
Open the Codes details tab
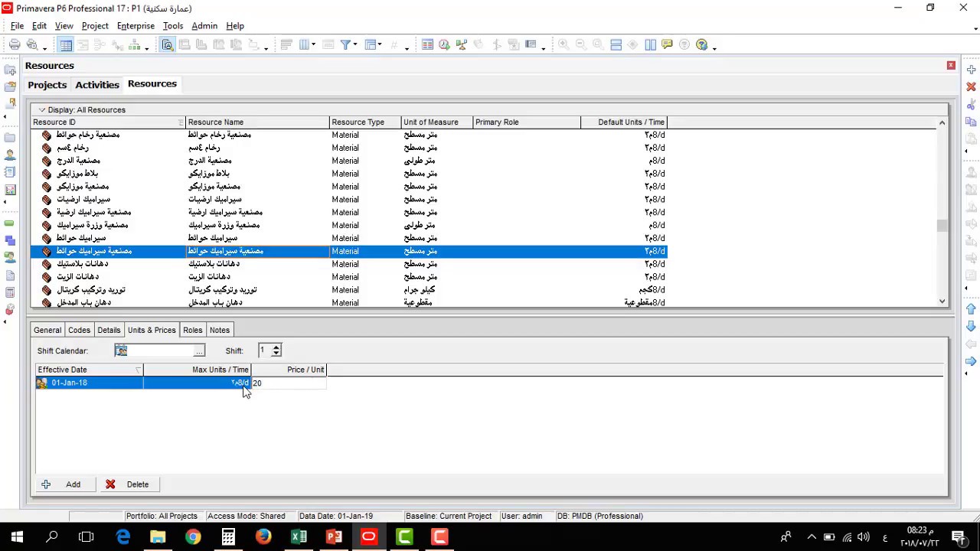79,330
